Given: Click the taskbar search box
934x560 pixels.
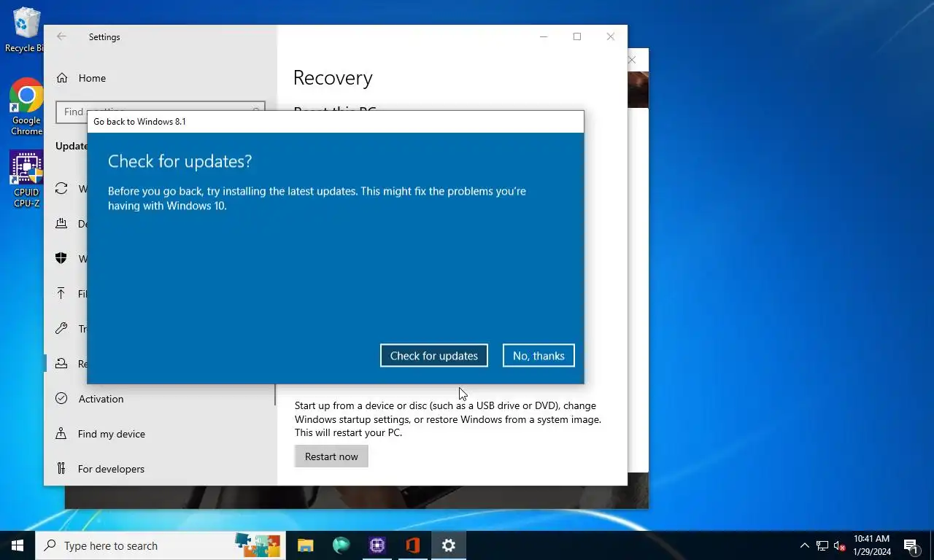Looking at the screenshot, I should tap(161, 545).
